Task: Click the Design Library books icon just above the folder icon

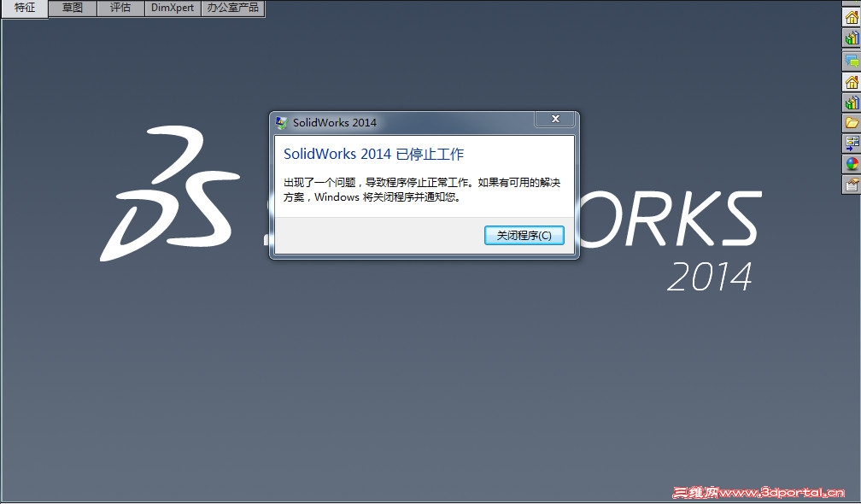Action: tap(852, 103)
